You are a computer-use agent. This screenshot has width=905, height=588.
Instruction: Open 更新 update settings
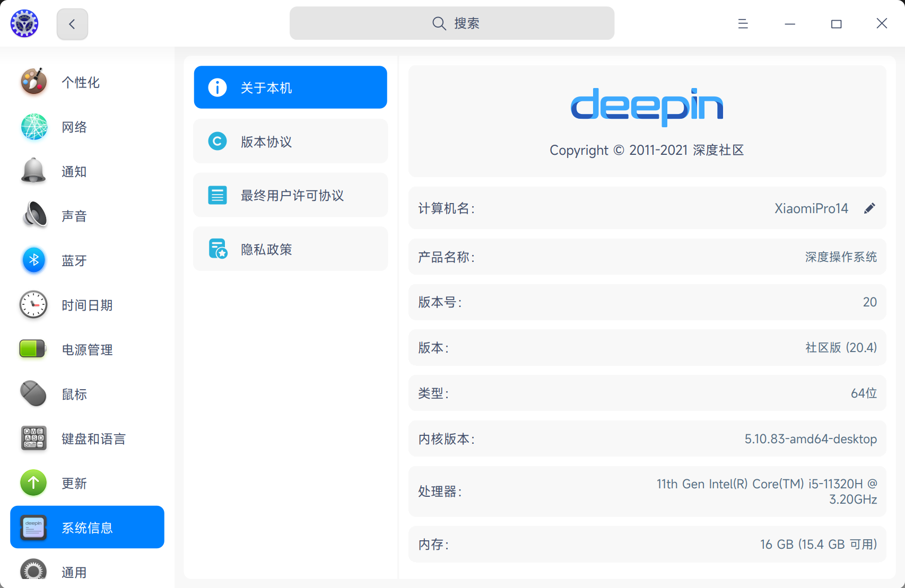coord(74,483)
